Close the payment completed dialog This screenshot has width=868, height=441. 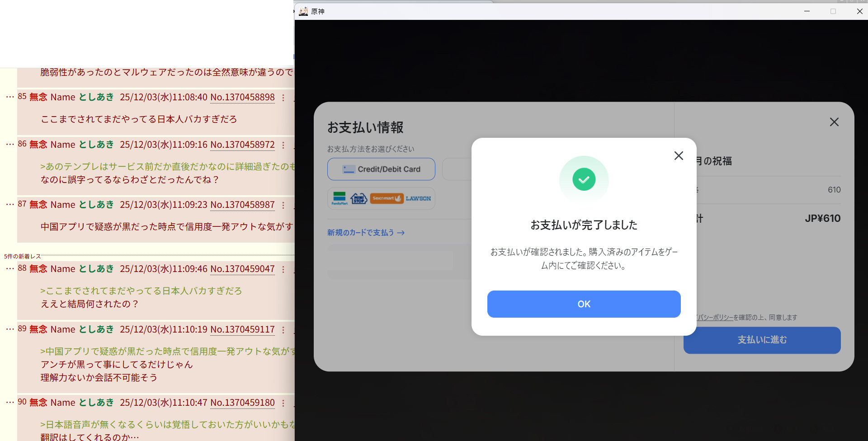click(678, 156)
